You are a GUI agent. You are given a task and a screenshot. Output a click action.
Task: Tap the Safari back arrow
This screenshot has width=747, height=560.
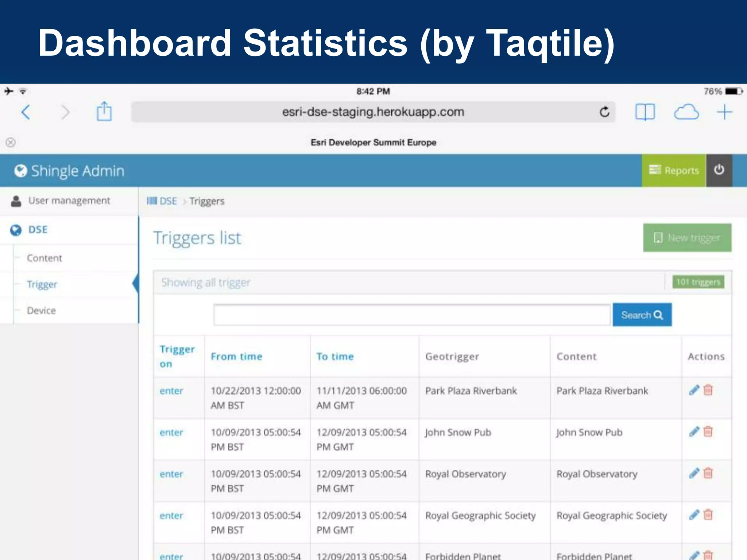(26, 112)
